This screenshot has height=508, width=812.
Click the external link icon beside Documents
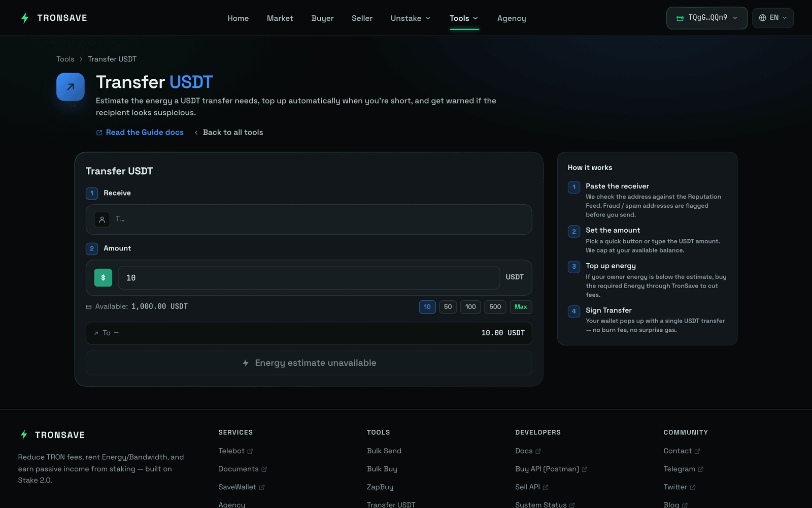[264, 469]
